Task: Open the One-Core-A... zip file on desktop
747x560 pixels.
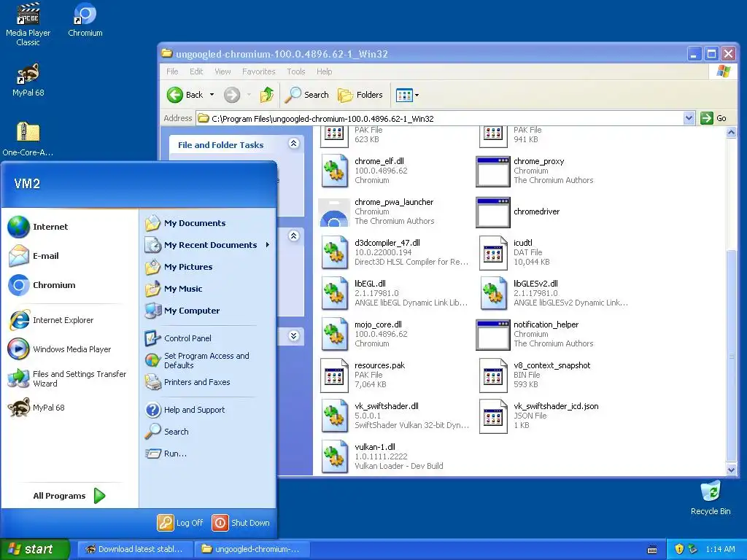Action: [28, 139]
